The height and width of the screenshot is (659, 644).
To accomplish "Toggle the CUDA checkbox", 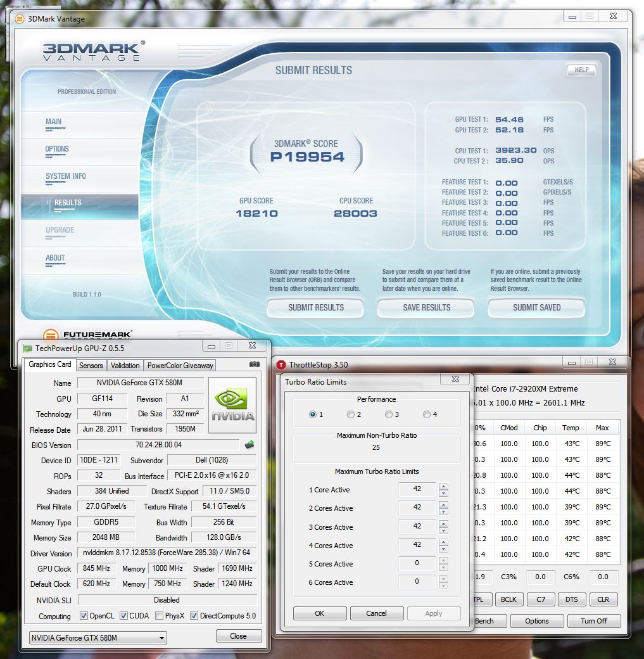I will [124, 616].
